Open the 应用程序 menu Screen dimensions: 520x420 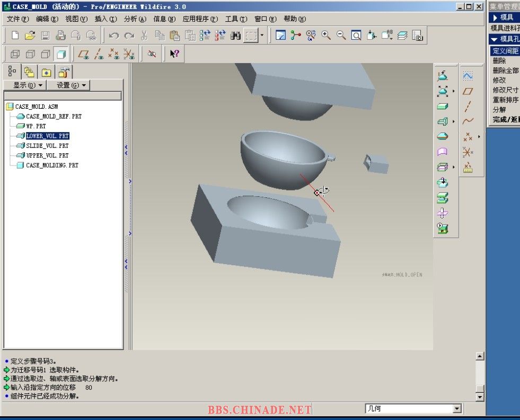tap(200, 19)
